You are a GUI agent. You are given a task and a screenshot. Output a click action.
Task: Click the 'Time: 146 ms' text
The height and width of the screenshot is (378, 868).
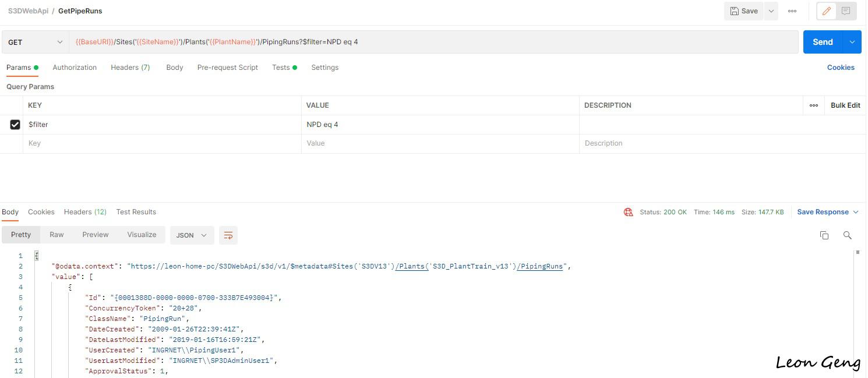pyautogui.click(x=714, y=212)
